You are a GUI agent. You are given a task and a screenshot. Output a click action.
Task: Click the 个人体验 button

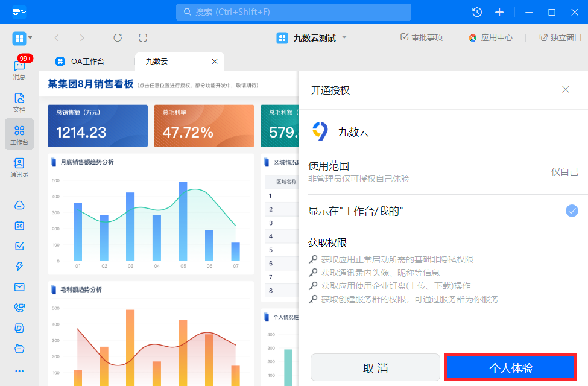point(511,368)
